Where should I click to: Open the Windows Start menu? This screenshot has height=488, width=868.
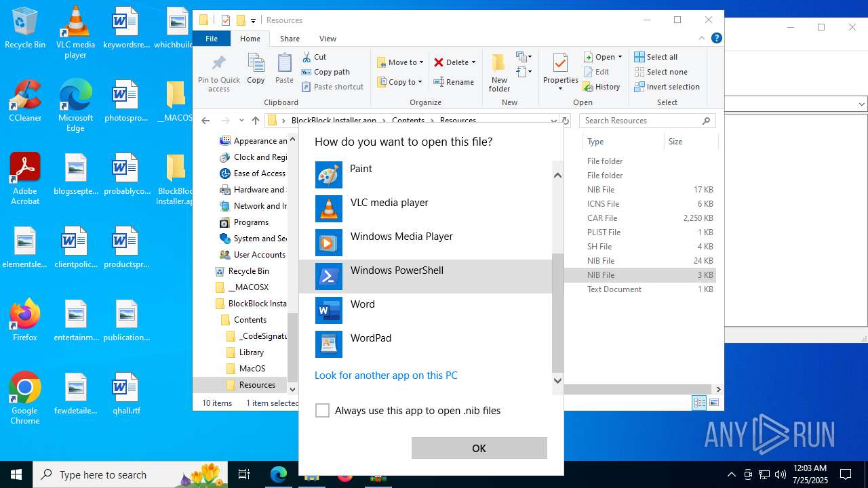click(x=16, y=474)
